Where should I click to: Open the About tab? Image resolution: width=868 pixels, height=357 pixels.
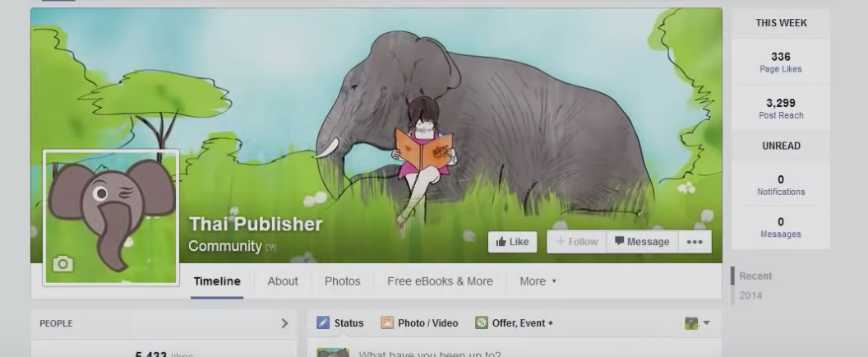283,281
